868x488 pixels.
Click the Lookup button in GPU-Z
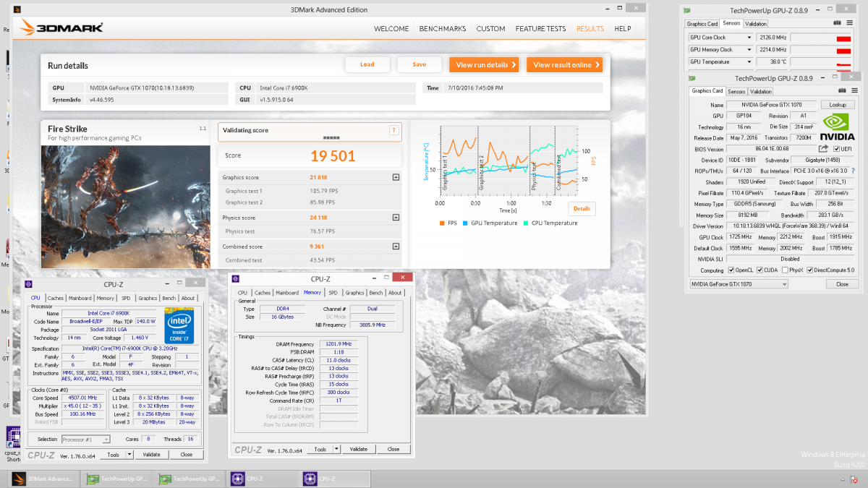click(838, 105)
